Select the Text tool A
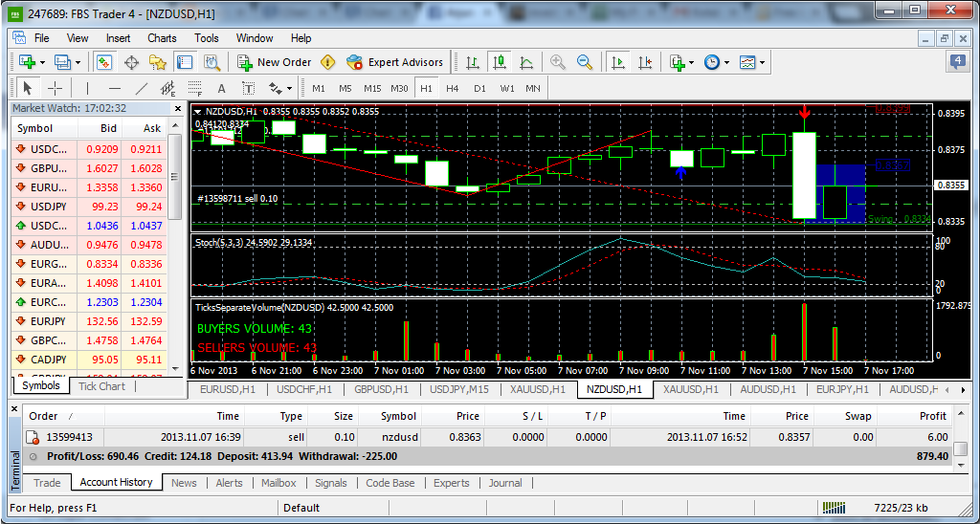Image resolution: width=980 pixels, height=524 pixels. (221, 88)
